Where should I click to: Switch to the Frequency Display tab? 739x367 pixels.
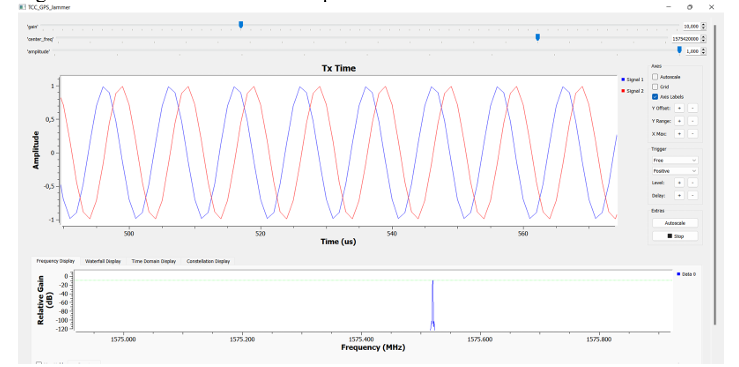coord(56,261)
